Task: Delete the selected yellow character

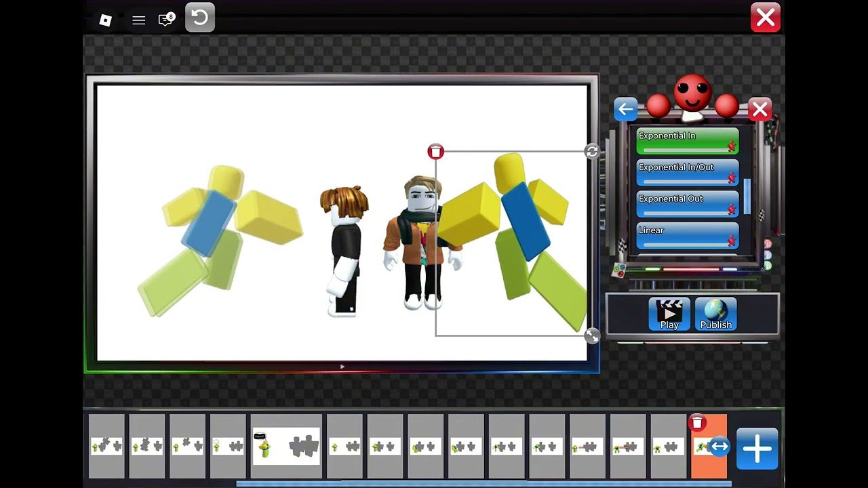Action: [435, 152]
